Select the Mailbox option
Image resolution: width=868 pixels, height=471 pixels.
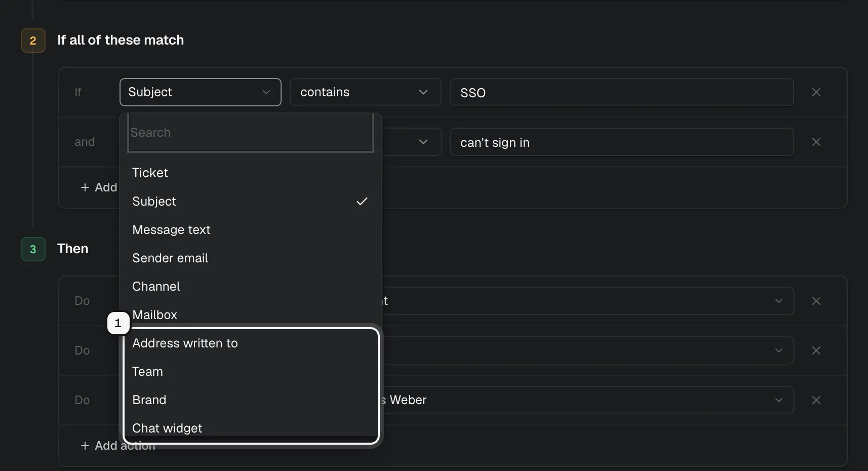tap(251, 315)
